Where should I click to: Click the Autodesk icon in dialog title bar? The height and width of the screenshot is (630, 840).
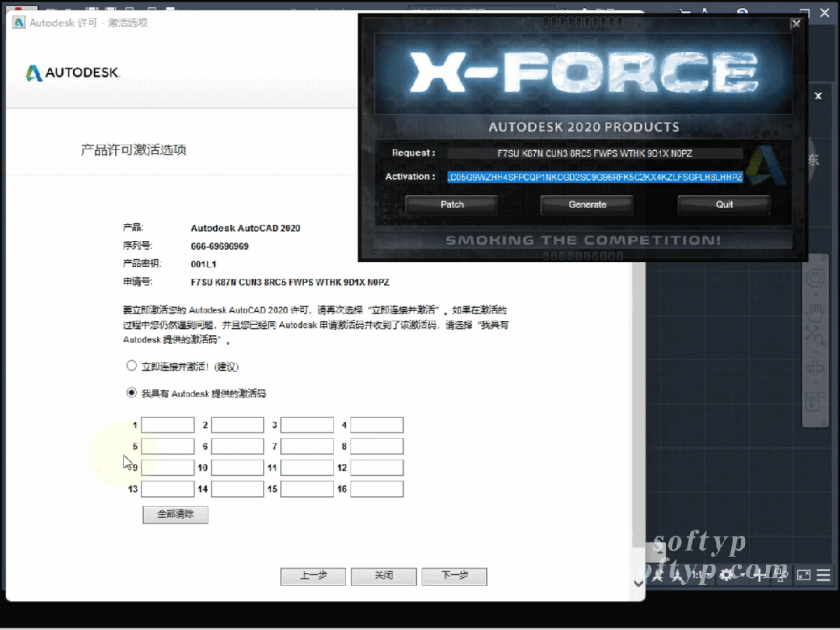coord(19,23)
